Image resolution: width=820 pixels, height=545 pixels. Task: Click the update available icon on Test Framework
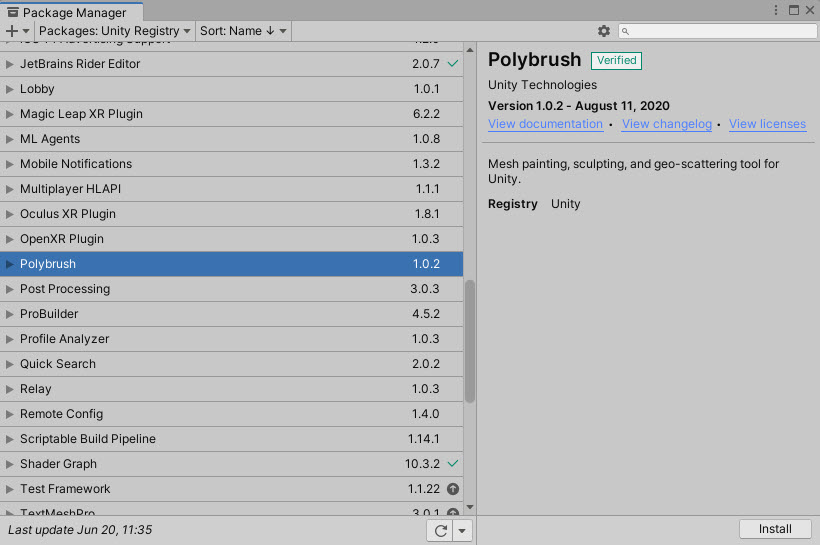(453, 489)
